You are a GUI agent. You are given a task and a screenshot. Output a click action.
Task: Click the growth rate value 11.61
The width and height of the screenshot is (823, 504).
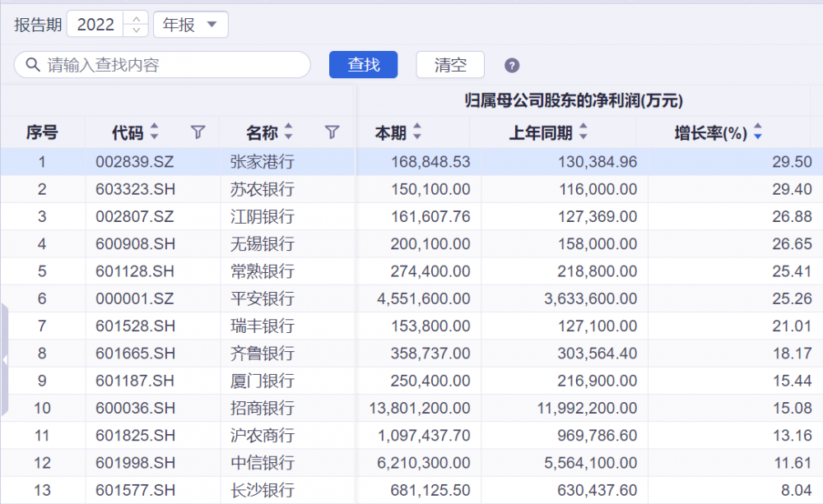pos(793,463)
